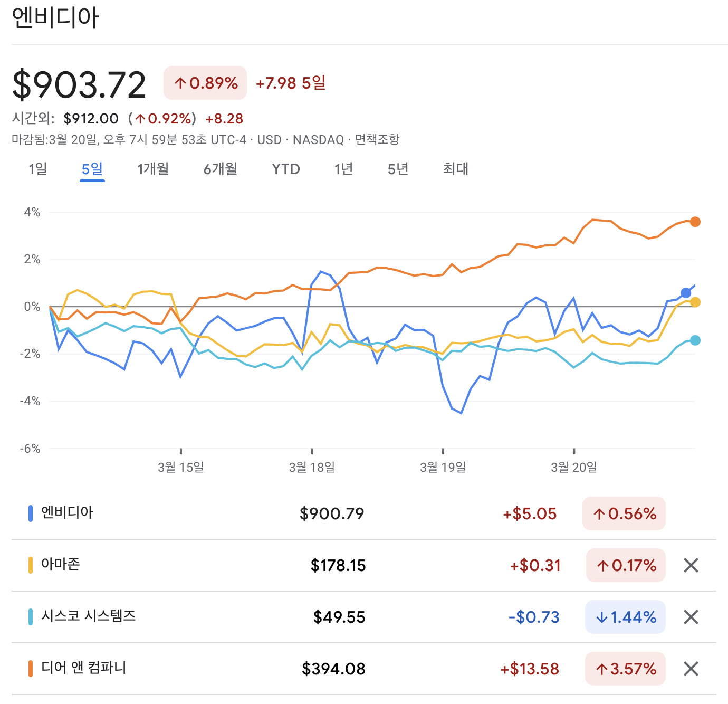728x704 pixels.
Task: Choose the 1년 range tab
Action: tap(343, 169)
